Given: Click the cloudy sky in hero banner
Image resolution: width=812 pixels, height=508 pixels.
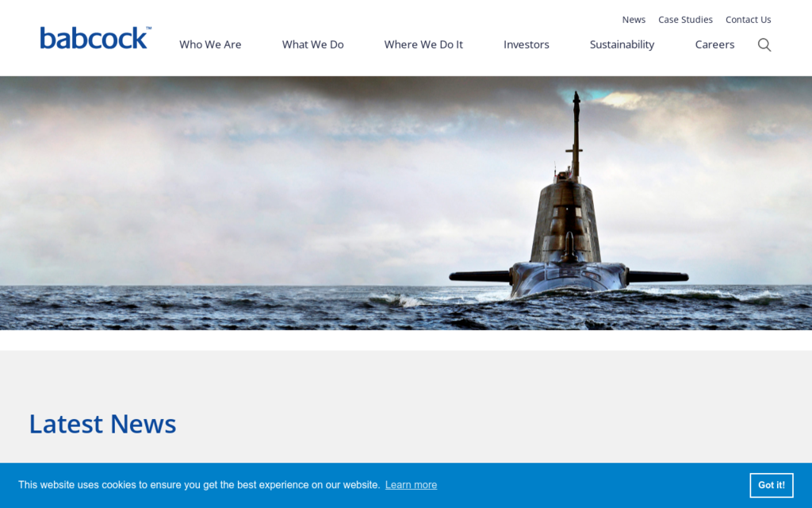Looking at the screenshot, I should [238, 159].
